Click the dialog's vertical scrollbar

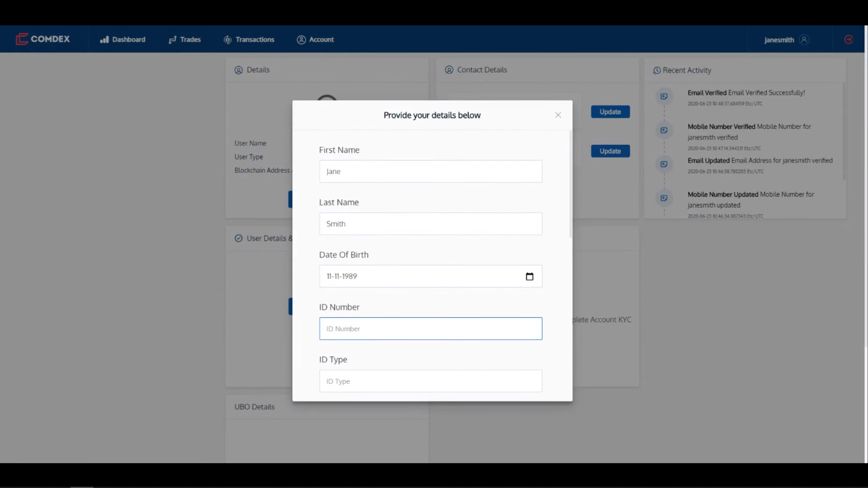pos(571,184)
